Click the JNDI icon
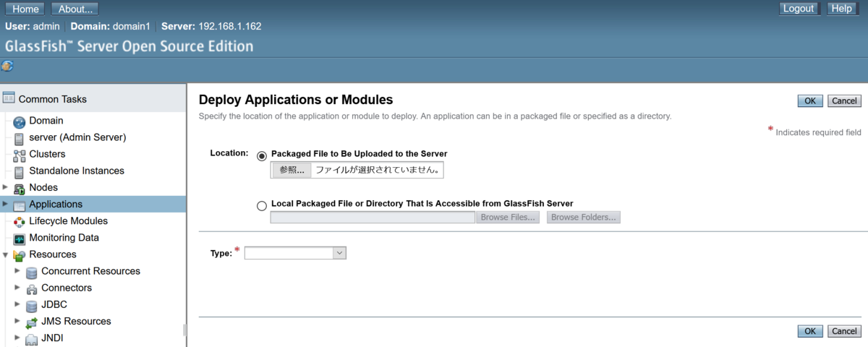The height and width of the screenshot is (347, 868). pyautogui.click(x=32, y=338)
